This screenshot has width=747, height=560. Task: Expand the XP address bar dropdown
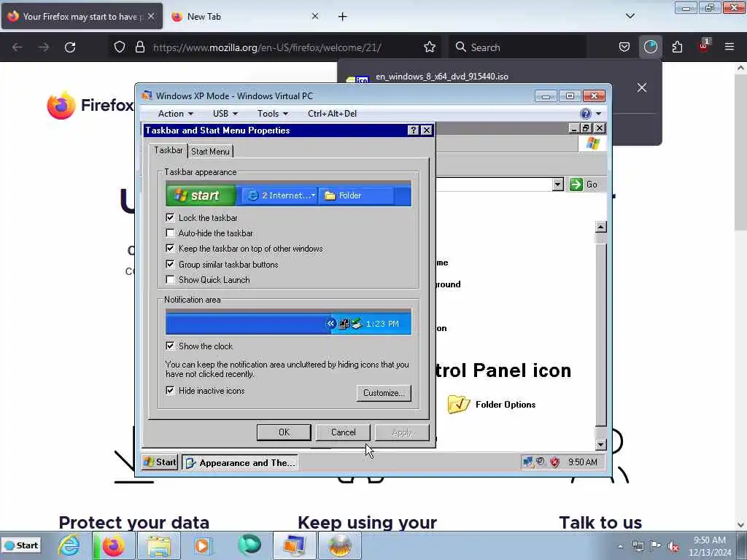pos(558,184)
